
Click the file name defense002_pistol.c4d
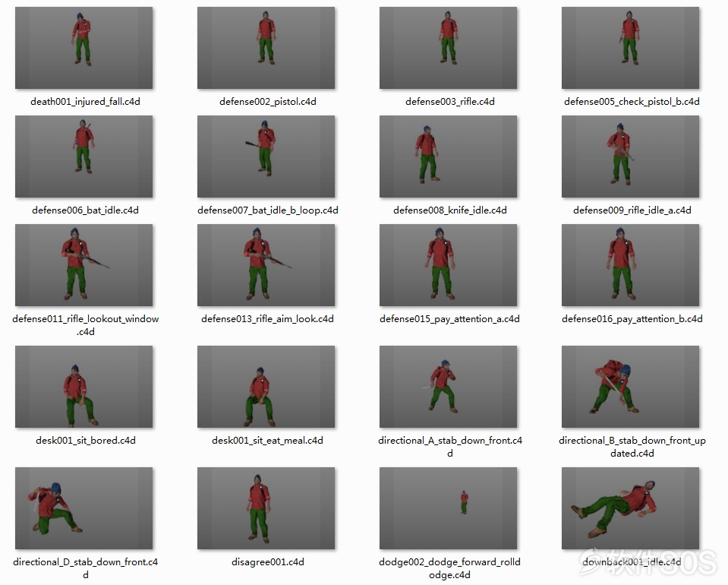(268, 102)
